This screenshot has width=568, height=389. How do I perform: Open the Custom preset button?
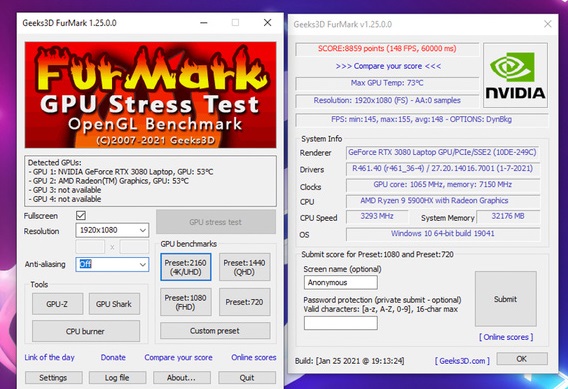215,331
